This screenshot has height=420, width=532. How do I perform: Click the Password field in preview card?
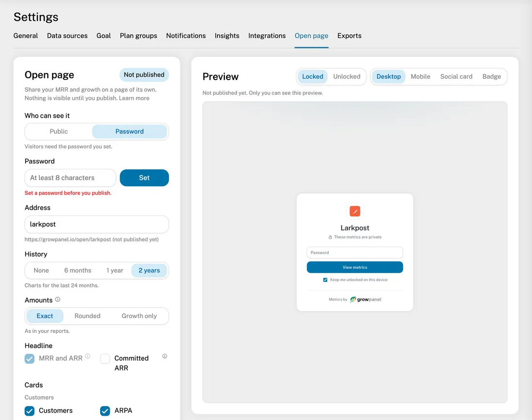pyautogui.click(x=355, y=253)
